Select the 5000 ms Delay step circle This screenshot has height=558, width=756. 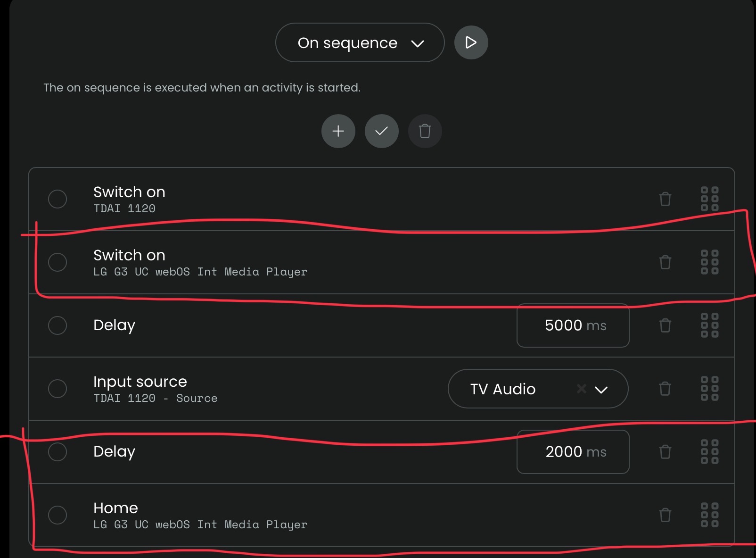(58, 325)
